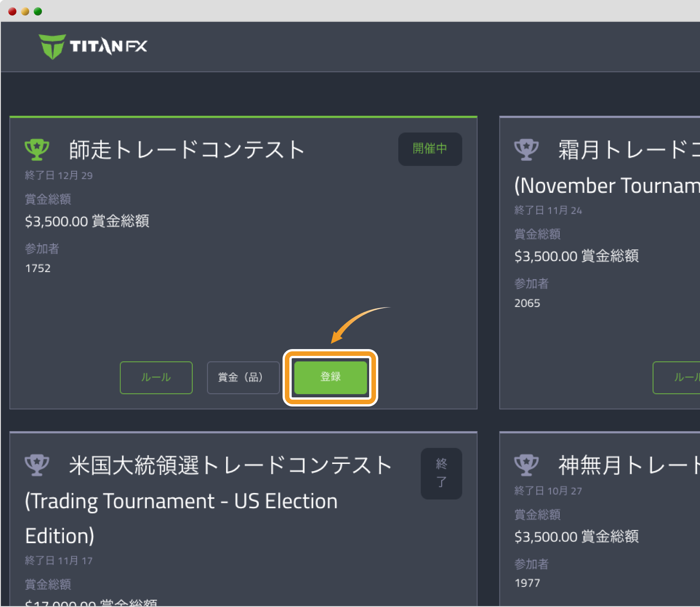The width and height of the screenshot is (700, 607).
Task: Click 終了日 11月 17 text
Action: (59, 561)
